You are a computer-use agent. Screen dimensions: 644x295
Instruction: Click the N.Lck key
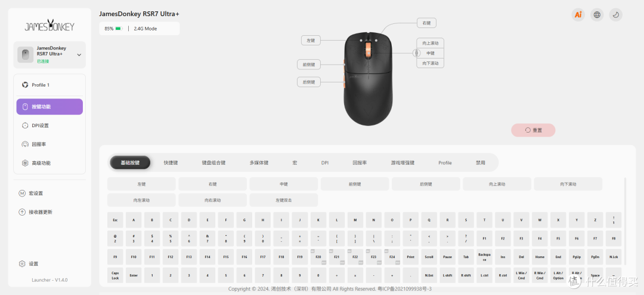point(614,257)
